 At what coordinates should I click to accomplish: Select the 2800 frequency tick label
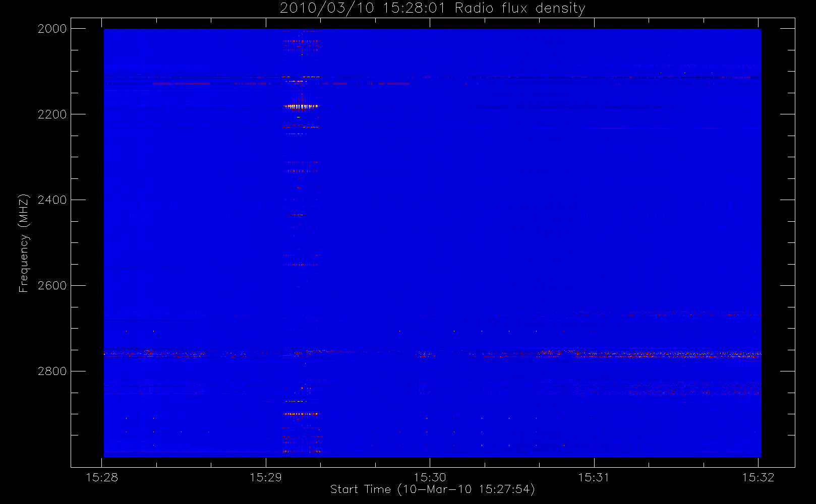(x=52, y=371)
